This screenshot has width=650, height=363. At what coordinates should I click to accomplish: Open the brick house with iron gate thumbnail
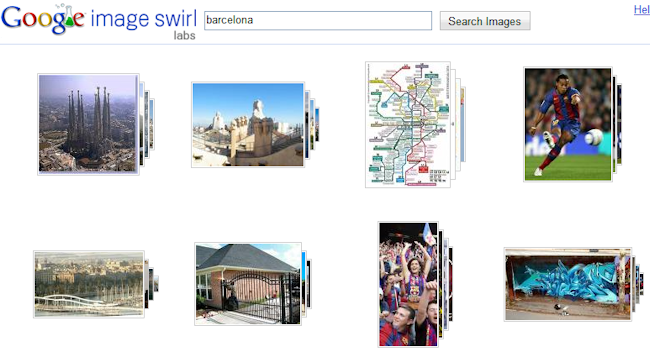point(248,284)
